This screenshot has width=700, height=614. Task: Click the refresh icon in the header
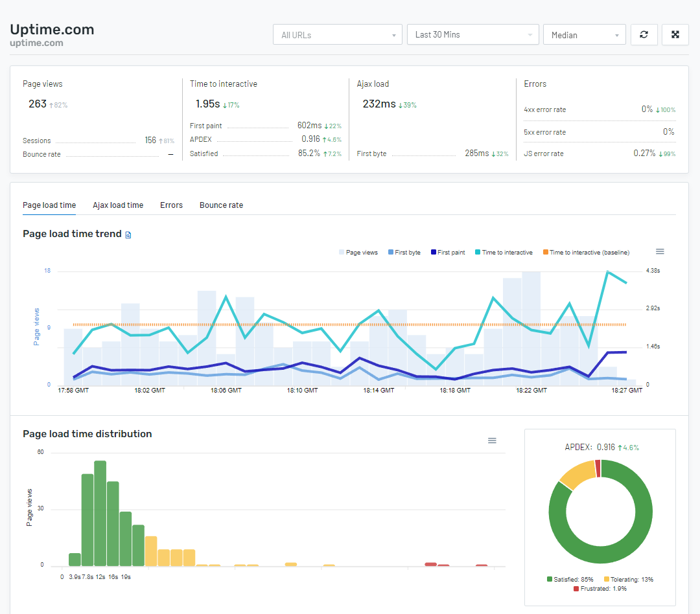[644, 34]
